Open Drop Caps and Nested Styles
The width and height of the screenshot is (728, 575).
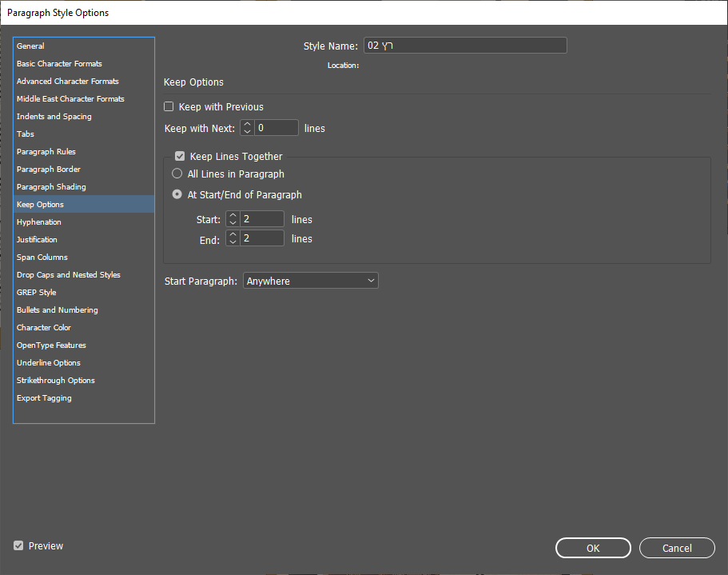tap(84, 275)
